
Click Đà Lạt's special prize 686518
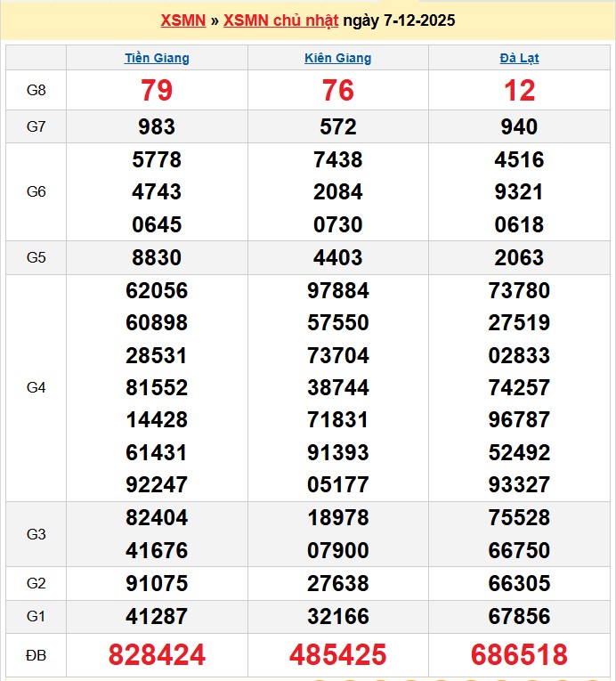click(x=519, y=655)
